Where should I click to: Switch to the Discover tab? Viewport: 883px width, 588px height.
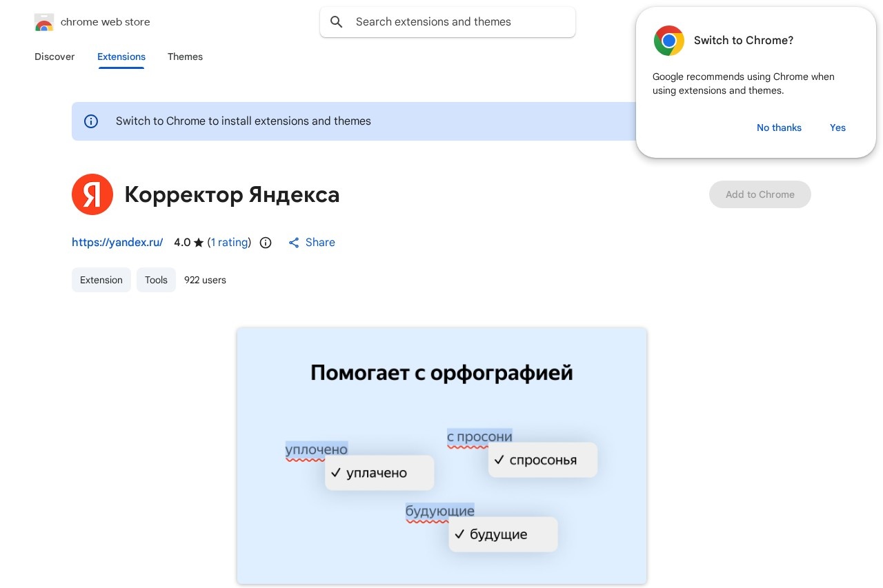pyautogui.click(x=54, y=57)
